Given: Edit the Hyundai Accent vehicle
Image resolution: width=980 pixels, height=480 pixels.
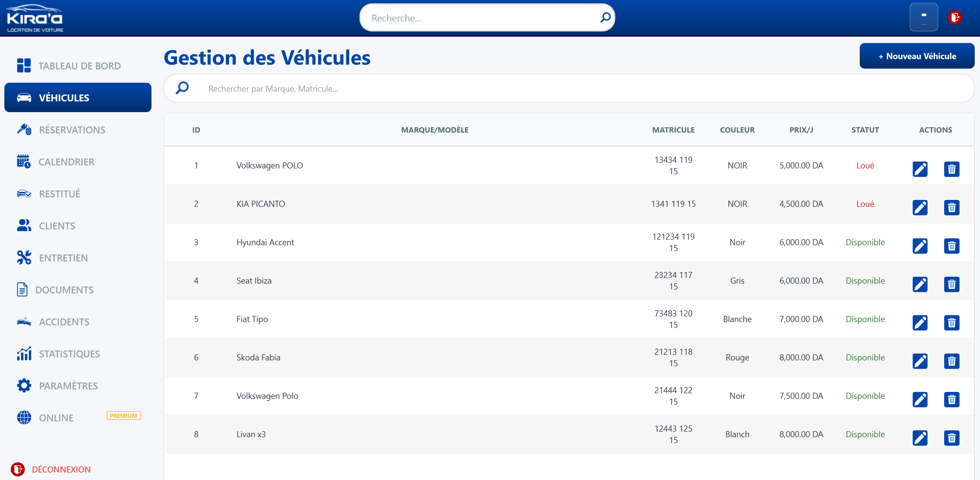Looking at the screenshot, I should 920,246.
